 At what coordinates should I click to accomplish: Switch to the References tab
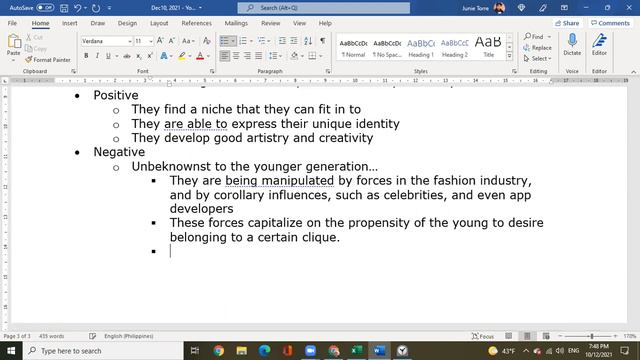click(x=197, y=23)
